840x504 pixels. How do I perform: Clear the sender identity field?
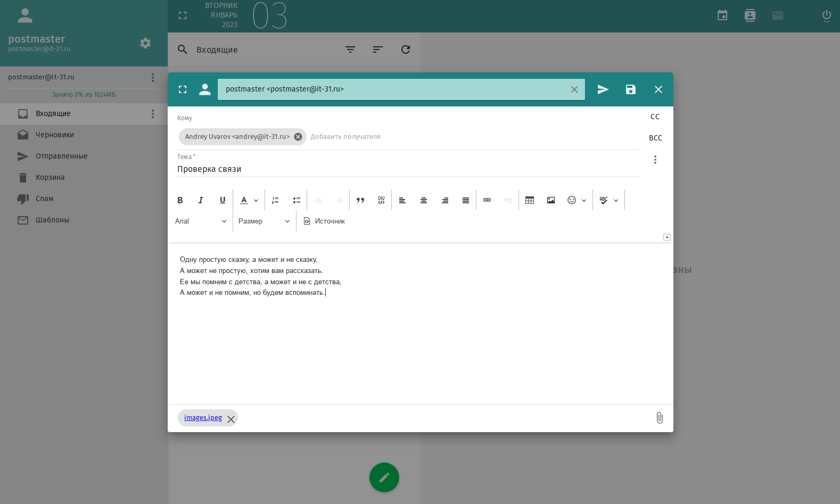tap(574, 89)
